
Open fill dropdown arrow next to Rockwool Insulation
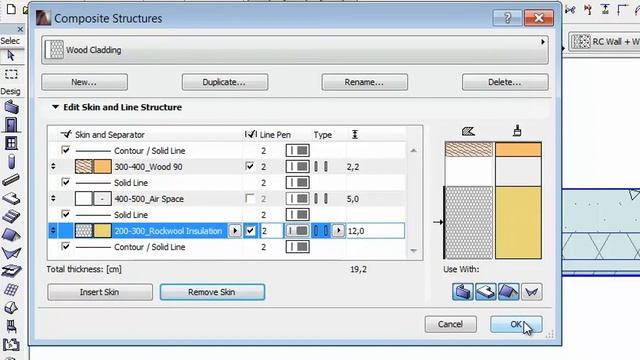click(x=235, y=231)
